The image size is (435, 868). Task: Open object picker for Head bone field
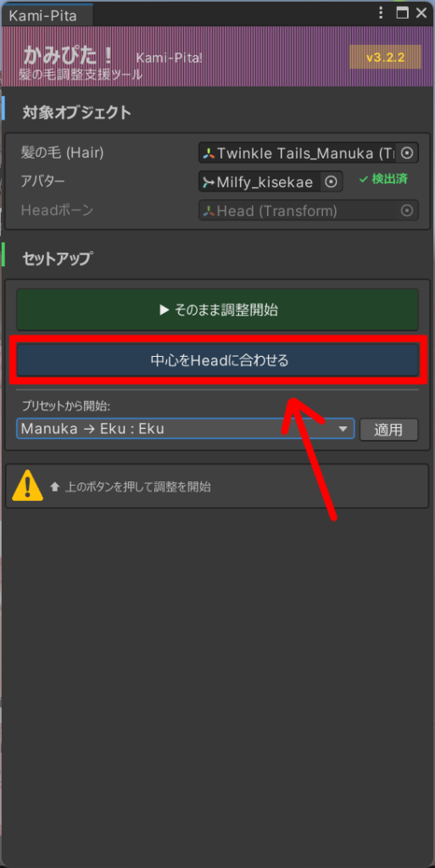(407, 211)
